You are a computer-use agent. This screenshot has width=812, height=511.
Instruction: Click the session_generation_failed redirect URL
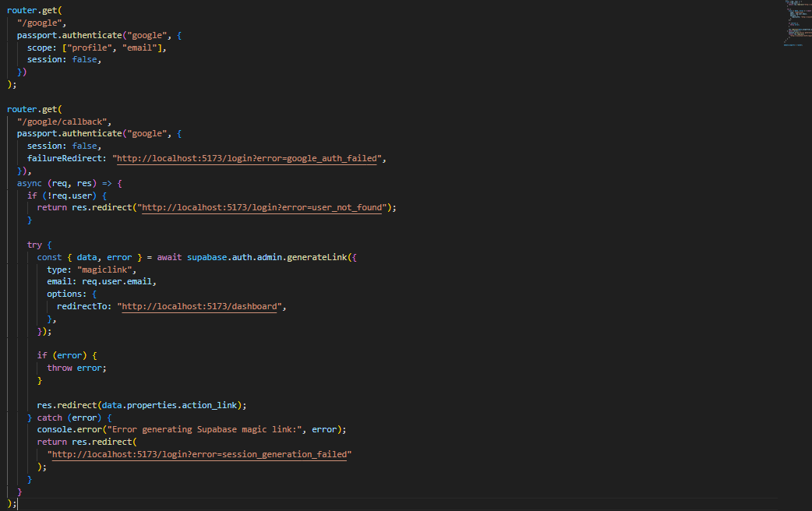click(x=199, y=454)
